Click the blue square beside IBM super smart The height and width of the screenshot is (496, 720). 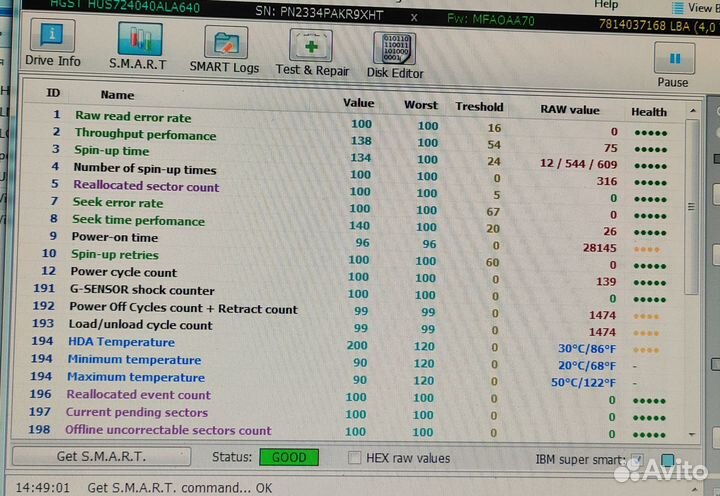[667, 461]
